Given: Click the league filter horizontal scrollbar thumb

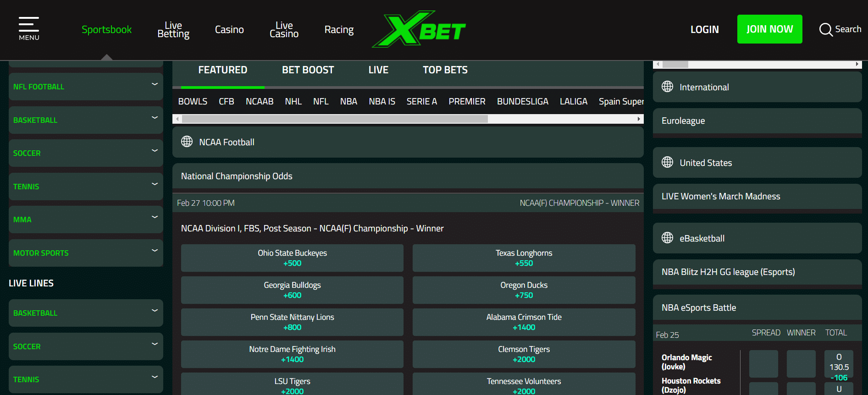Looking at the screenshot, I should click(335, 119).
